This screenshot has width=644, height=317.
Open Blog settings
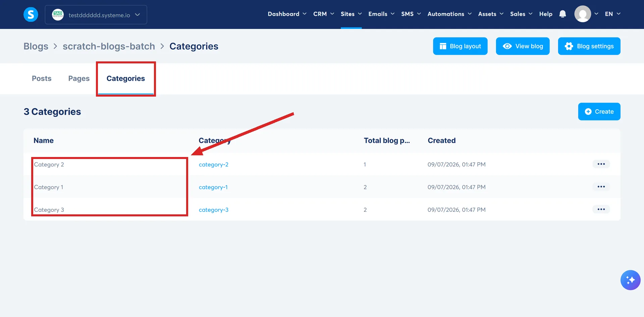(x=589, y=46)
